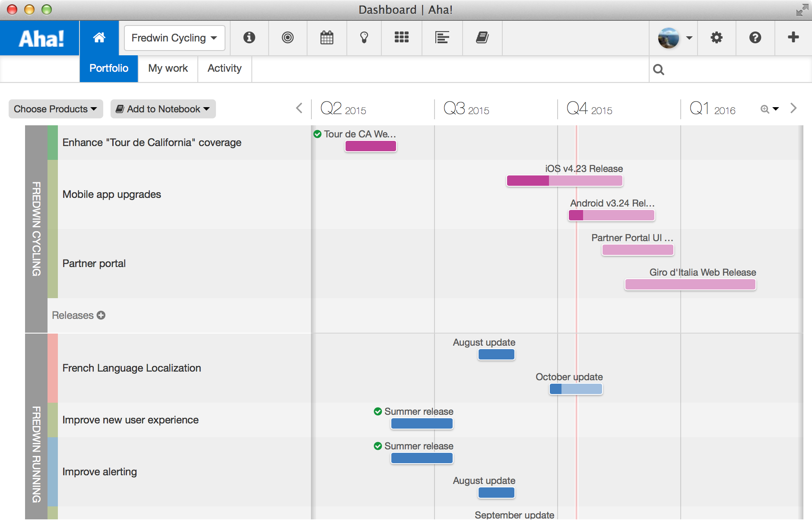Screen dimensions: 812x528
Task: Click the Improve alerting Summer release checkmark
Action: coord(378,446)
